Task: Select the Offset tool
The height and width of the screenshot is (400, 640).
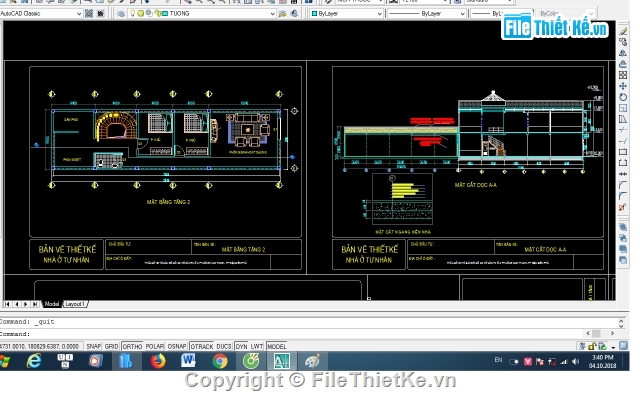Action: pos(623,64)
